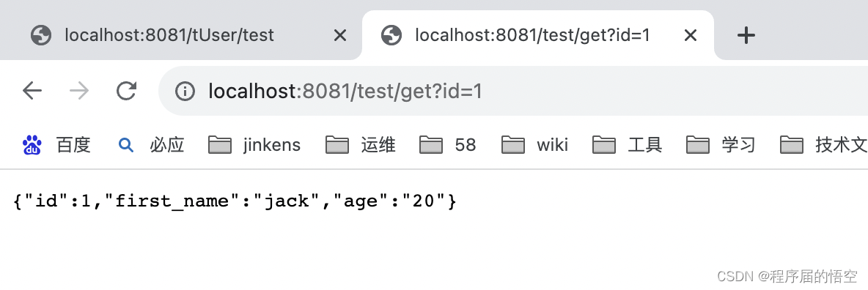Viewport: 868px width, 290px height.
Task: Click the JSON response text on page
Action: pyautogui.click(x=235, y=201)
